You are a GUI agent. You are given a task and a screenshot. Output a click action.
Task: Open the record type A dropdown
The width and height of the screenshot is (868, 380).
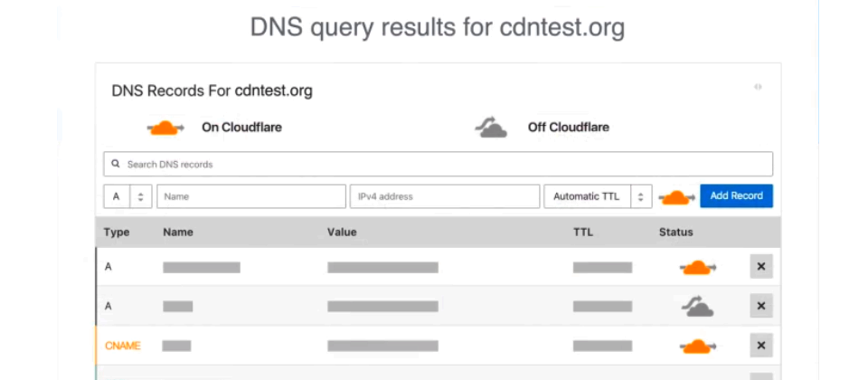(127, 196)
